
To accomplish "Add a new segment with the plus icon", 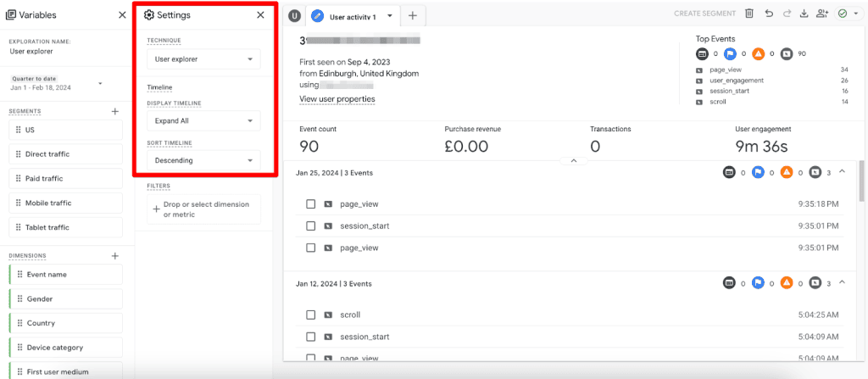I will coord(115,111).
